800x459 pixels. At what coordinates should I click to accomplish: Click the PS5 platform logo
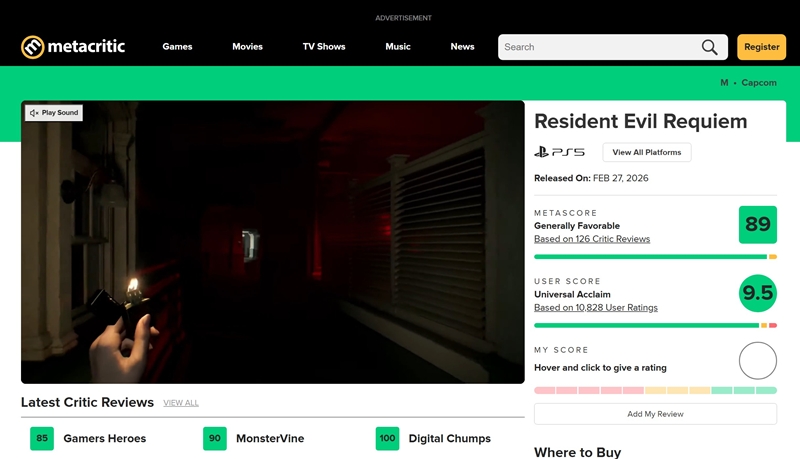(x=559, y=152)
